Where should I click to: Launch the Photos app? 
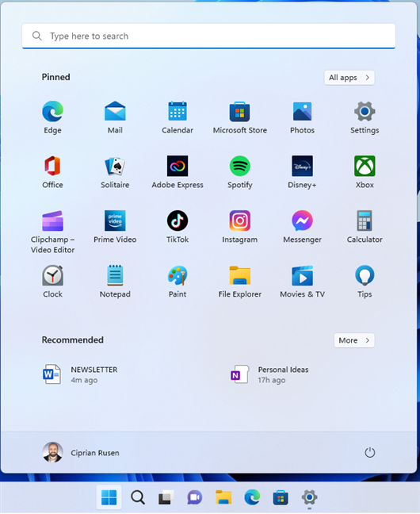[x=302, y=117]
